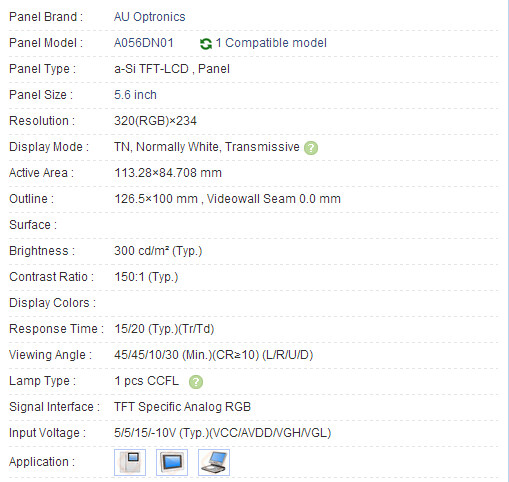This screenshot has width=509, height=482.
Task: Click the 300 cd/m² (Typ.) value
Action: pos(158,251)
